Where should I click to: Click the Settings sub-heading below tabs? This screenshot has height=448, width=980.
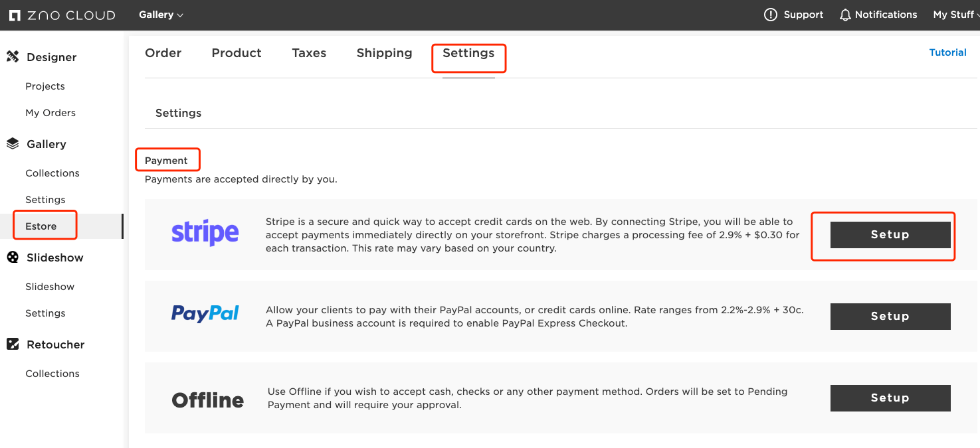[x=178, y=113]
